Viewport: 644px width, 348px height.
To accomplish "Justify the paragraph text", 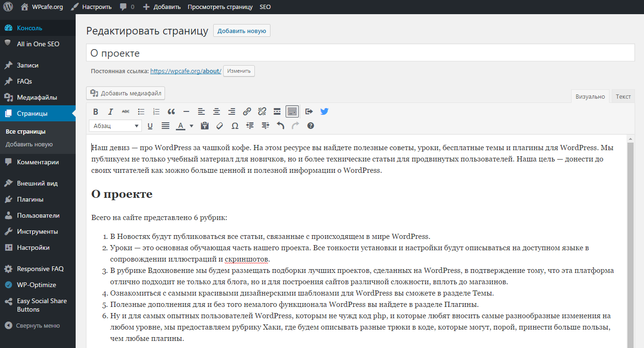I will click(165, 126).
